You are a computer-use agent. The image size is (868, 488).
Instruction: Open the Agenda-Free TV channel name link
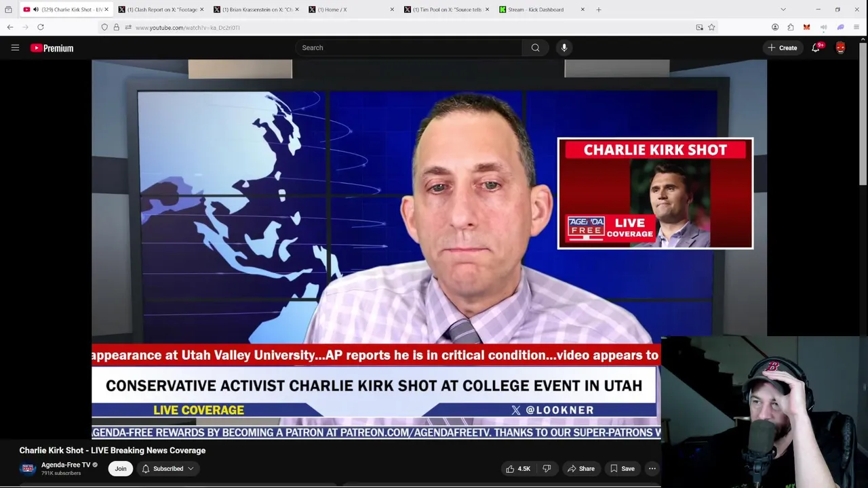pyautogui.click(x=66, y=465)
